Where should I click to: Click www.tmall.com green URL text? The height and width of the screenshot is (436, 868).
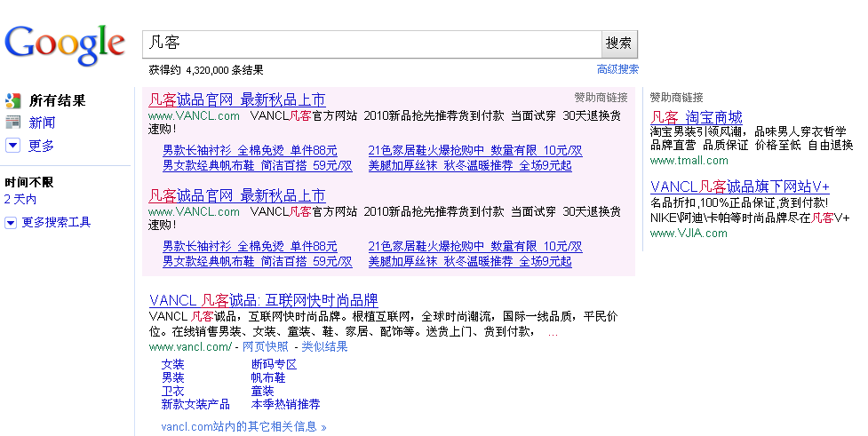click(x=689, y=161)
